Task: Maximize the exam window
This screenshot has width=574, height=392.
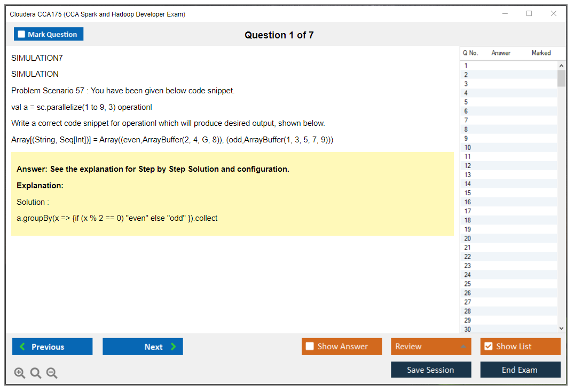Action: [x=529, y=14]
